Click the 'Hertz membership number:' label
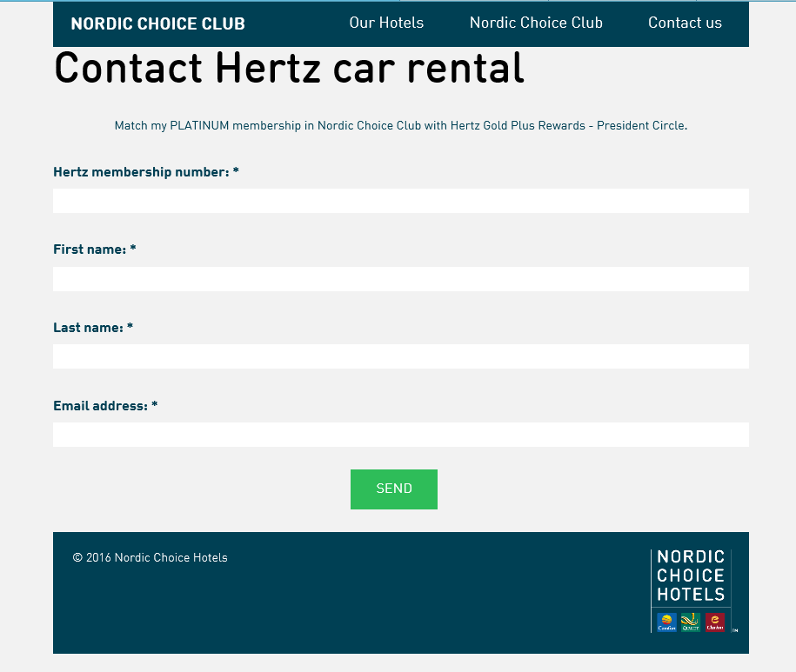 146,172
